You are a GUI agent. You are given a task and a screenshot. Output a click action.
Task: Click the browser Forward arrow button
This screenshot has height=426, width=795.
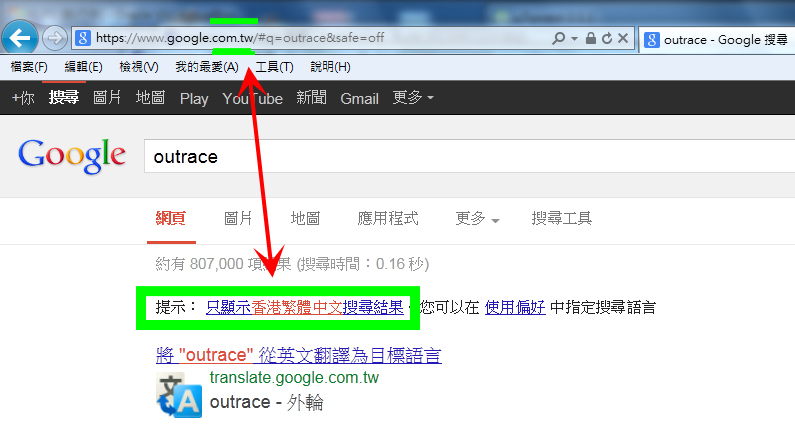coord(55,38)
